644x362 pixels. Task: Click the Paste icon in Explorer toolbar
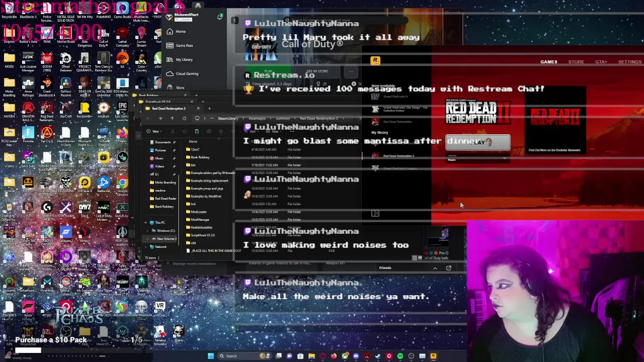(x=197, y=131)
